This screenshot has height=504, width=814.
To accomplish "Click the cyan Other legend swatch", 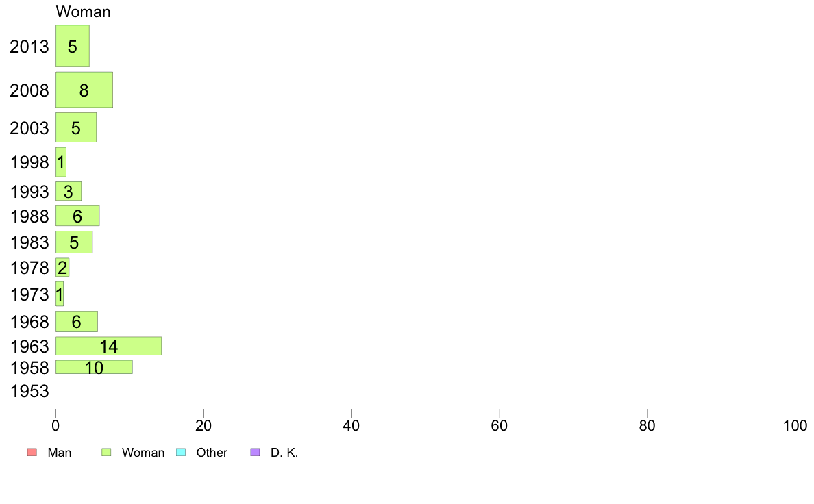I will pos(181,452).
